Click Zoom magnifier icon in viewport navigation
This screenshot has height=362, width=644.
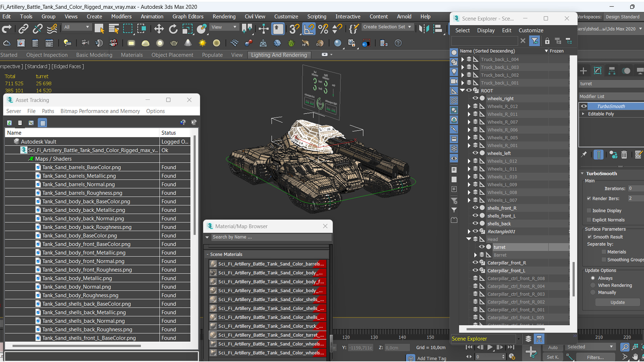pos(625,347)
